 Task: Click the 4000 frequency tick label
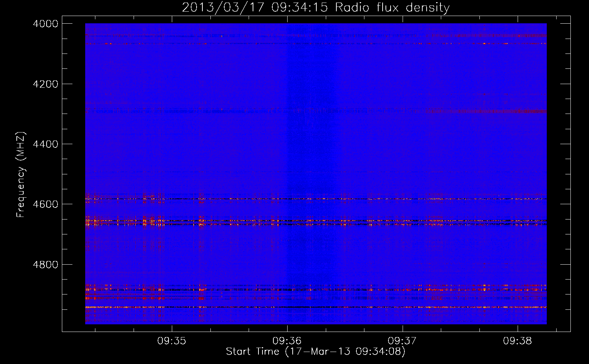pyautogui.click(x=46, y=24)
